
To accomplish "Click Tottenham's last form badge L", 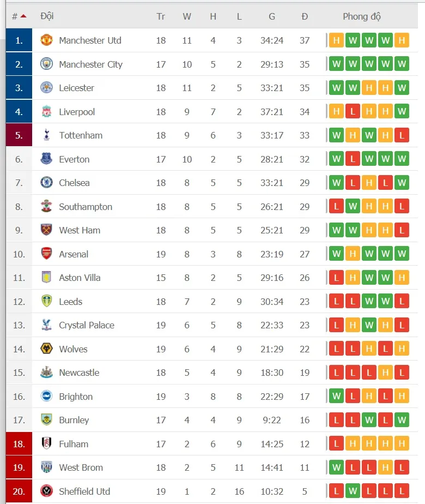I will [x=402, y=135].
